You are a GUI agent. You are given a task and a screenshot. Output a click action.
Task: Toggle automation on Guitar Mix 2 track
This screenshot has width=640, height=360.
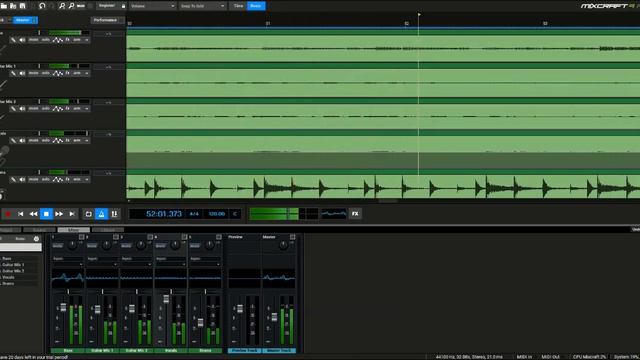pos(58,109)
